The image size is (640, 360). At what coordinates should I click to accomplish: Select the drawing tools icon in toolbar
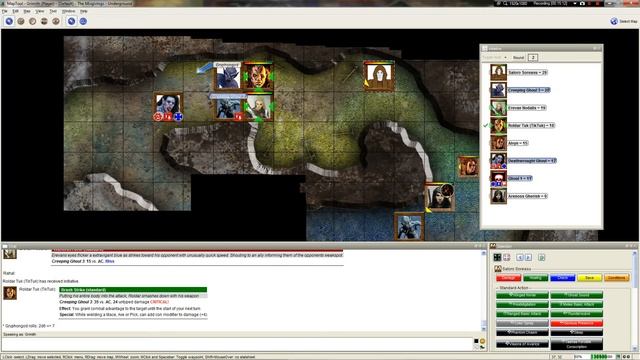tap(21, 21)
